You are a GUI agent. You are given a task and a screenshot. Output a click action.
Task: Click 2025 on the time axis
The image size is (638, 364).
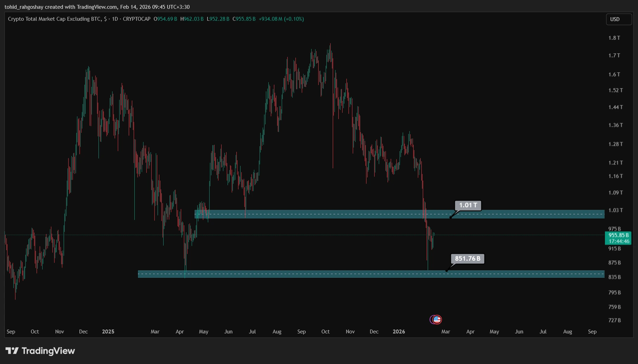pos(108,331)
